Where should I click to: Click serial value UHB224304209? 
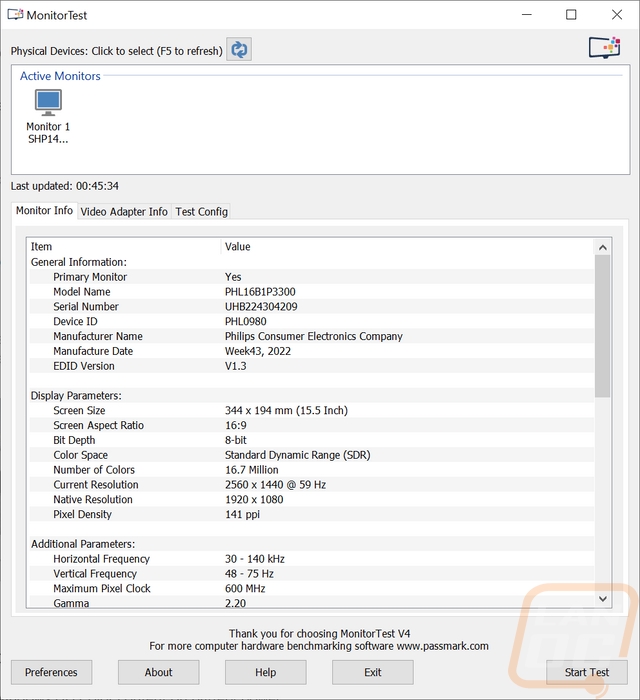pyautogui.click(x=261, y=307)
